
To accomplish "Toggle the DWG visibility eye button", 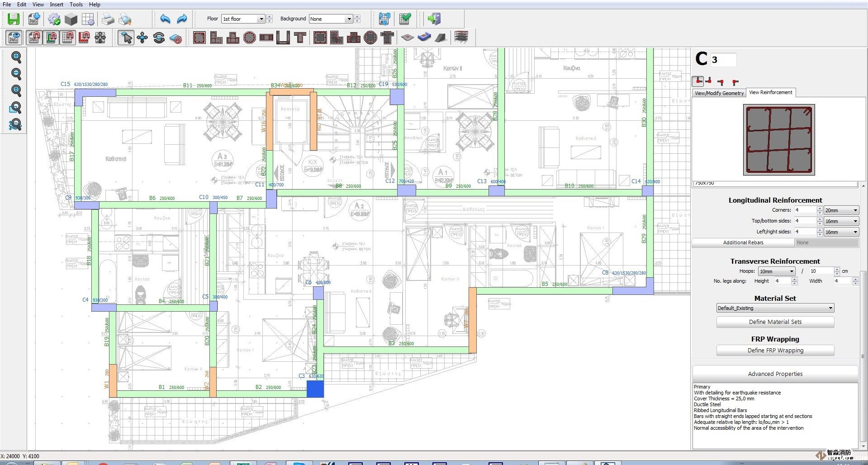I will (x=14, y=38).
